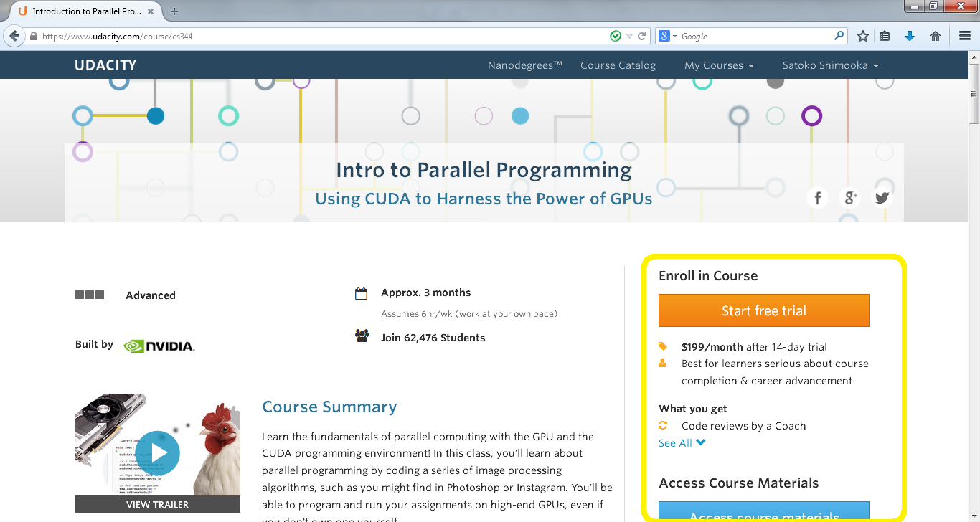Click the green checkmark icon in address bar

pos(616,36)
